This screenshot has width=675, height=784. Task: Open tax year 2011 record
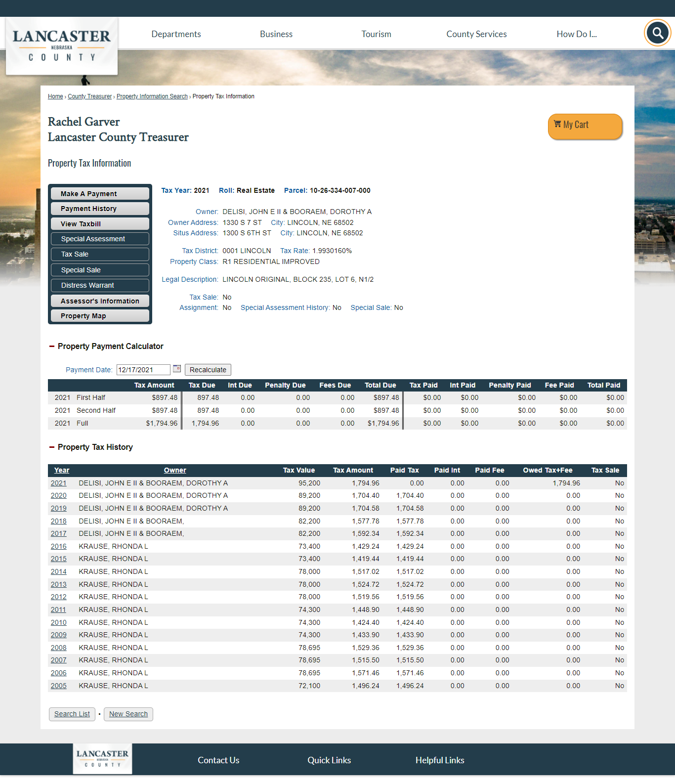pos(58,610)
